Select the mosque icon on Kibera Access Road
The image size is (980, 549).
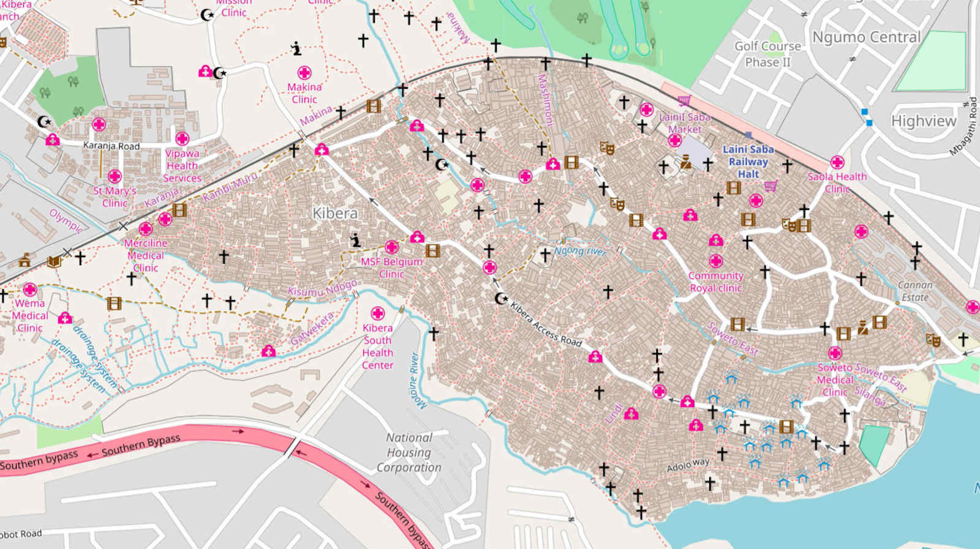(x=502, y=298)
